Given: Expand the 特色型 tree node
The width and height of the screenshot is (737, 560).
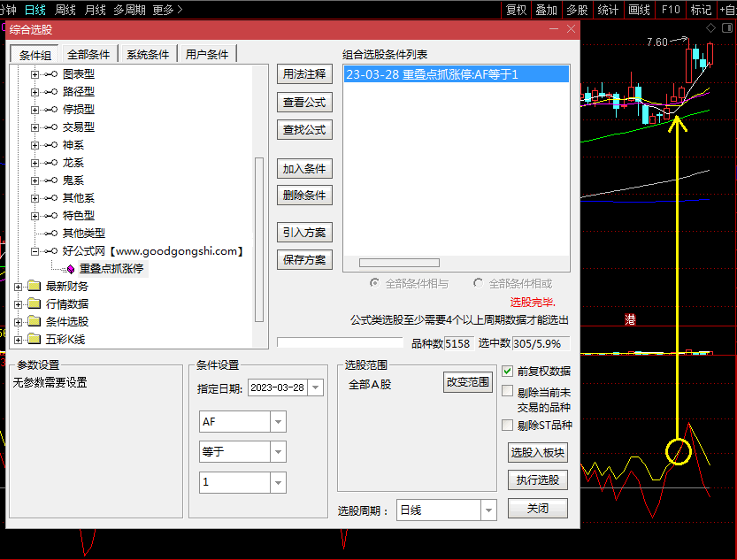Looking at the screenshot, I should [x=35, y=216].
